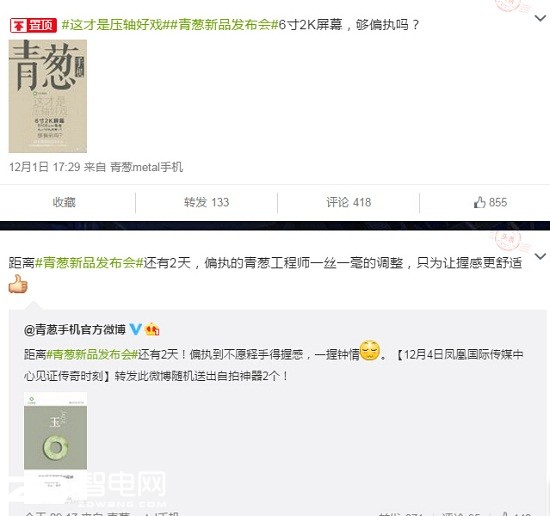Image resolution: width=550 pixels, height=516 pixels.
Task: Like the first post with 855 thumbs-up
Action: [x=490, y=202]
